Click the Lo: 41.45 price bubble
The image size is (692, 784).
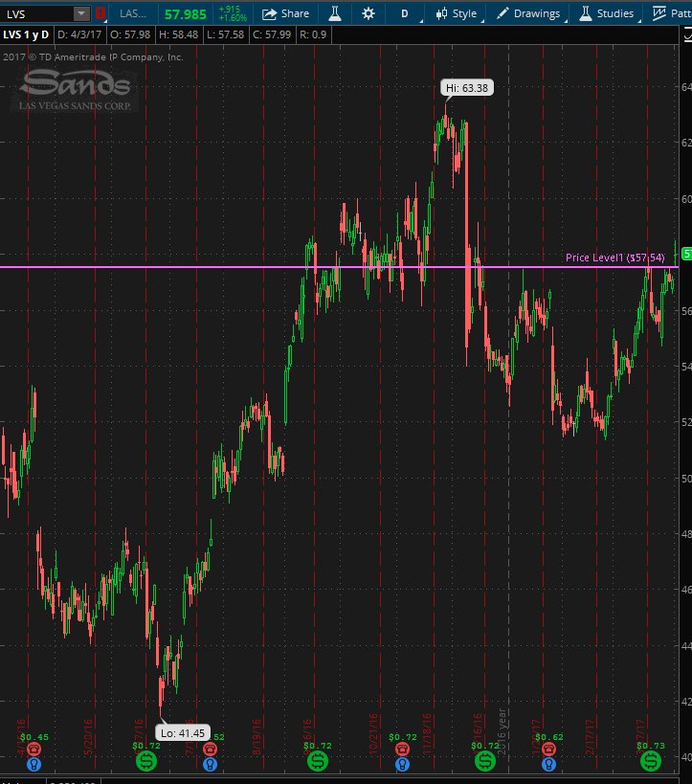183,733
